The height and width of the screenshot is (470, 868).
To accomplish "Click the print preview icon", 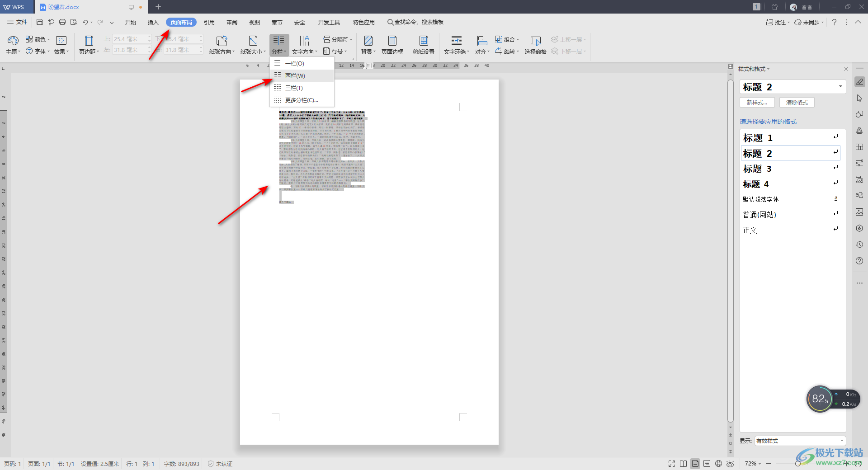I will pyautogui.click(x=74, y=22).
